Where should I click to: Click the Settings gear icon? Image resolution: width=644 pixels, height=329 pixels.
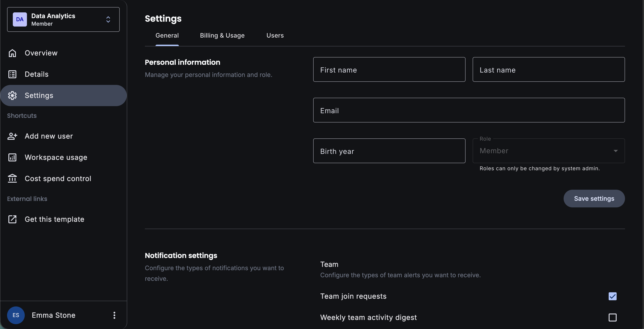pos(12,96)
